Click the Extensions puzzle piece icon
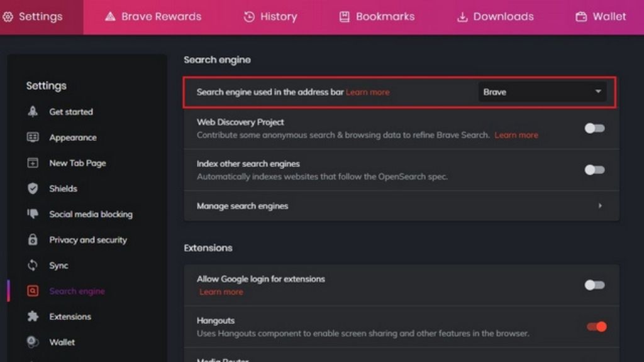Screen dimensions: 644x362 click(33, 317)
